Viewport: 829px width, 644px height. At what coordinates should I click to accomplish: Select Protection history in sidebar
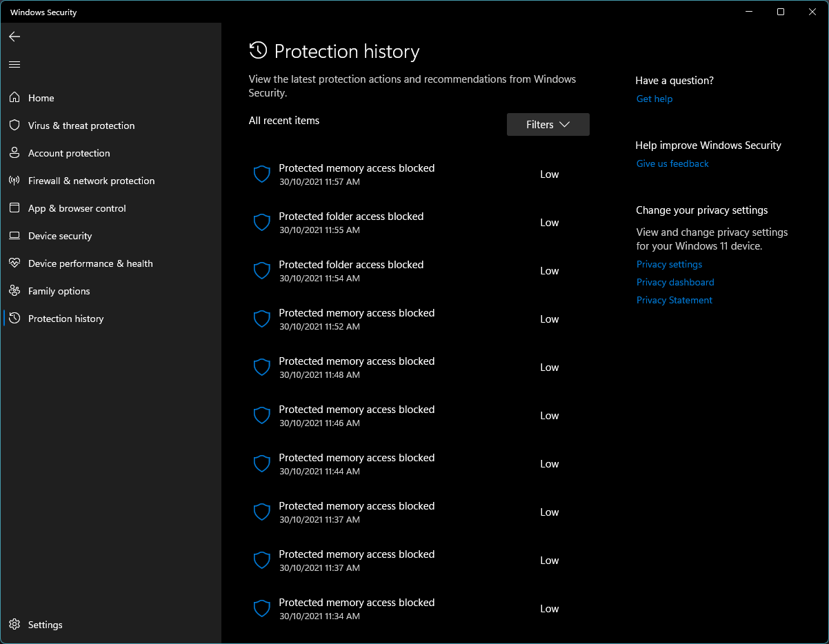(x=66, y=319)
